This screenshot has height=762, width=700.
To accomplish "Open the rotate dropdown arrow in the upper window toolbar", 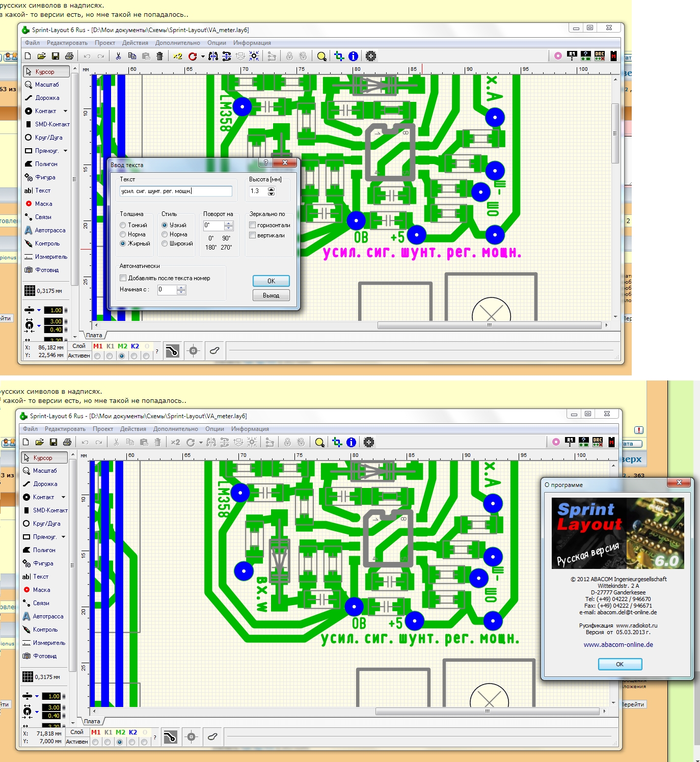I will coord(202,57).
